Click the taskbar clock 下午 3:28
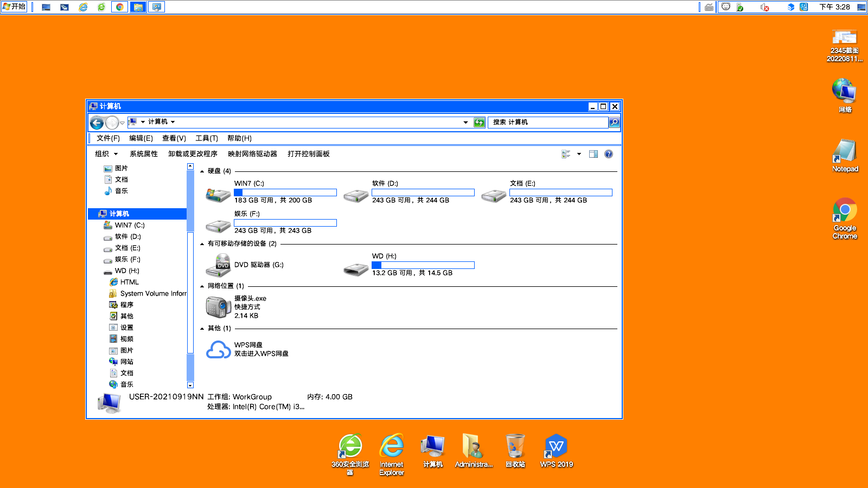 tap(835, 7)
